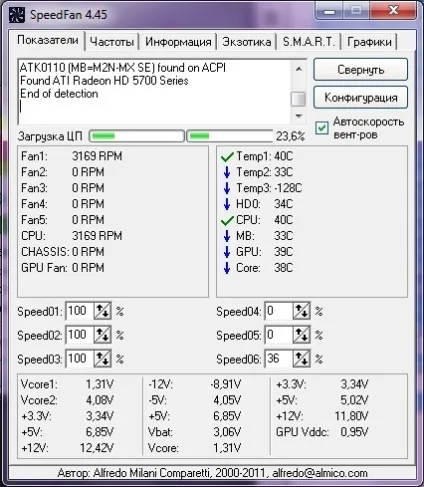Click the first Загрузка ЦП load bar
Image resolution: width=424 pixels, height=487 pixels.
pos(137,136)
